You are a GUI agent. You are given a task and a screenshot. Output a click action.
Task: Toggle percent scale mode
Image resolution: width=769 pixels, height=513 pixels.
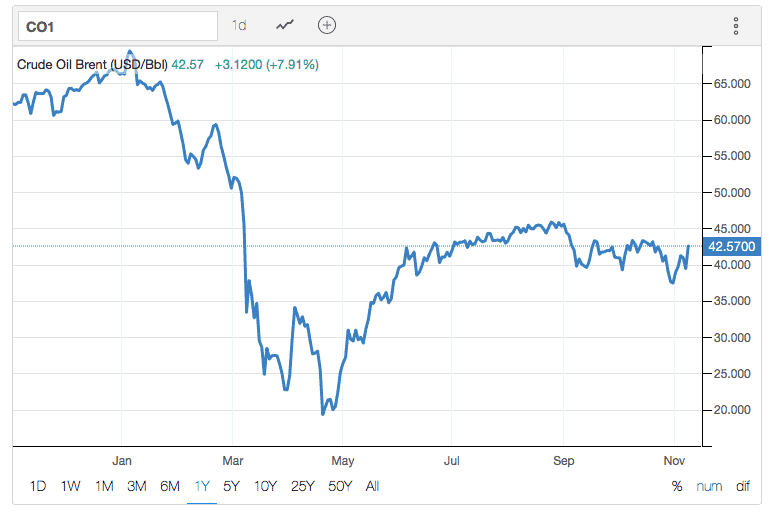pyautogui.click(x=677, y=487)
